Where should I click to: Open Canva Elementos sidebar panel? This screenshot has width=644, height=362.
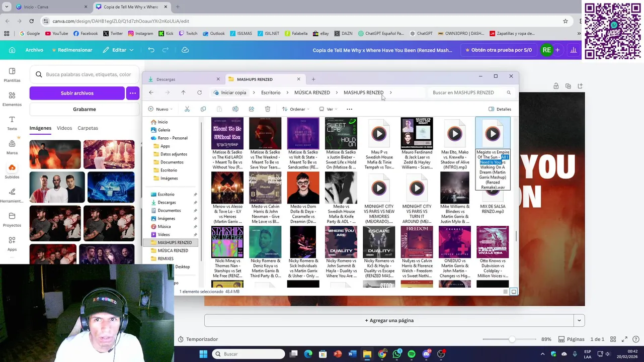point(12,99)
